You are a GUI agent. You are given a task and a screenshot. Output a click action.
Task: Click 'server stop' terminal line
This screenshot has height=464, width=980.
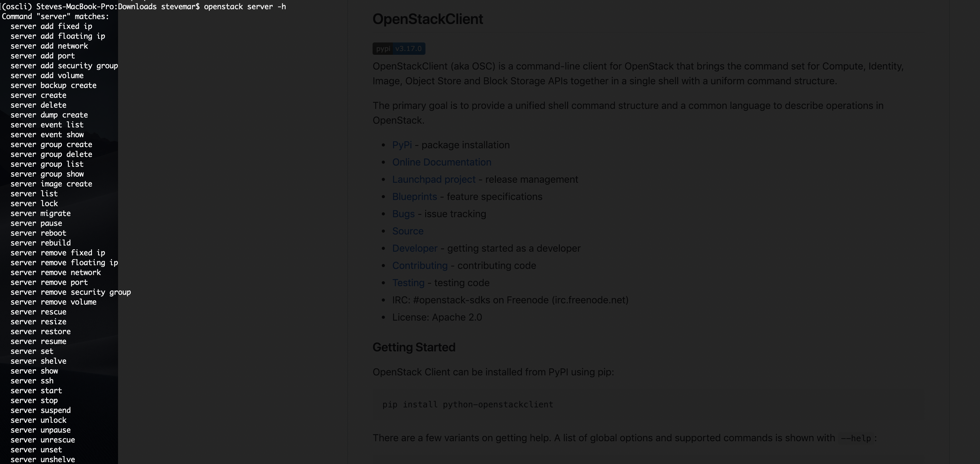pos(34,400)
